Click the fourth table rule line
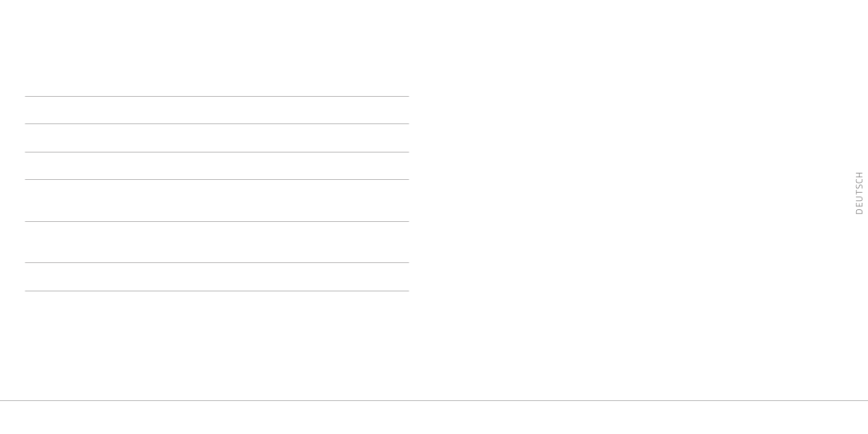The width and height of the screenshot is (868, 434). pyautogui.click(x=217, y=179)
